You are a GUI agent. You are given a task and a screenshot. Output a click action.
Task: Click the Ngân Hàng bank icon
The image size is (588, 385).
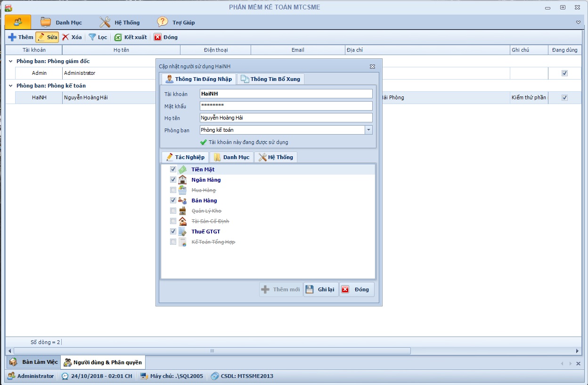[183, 180]
